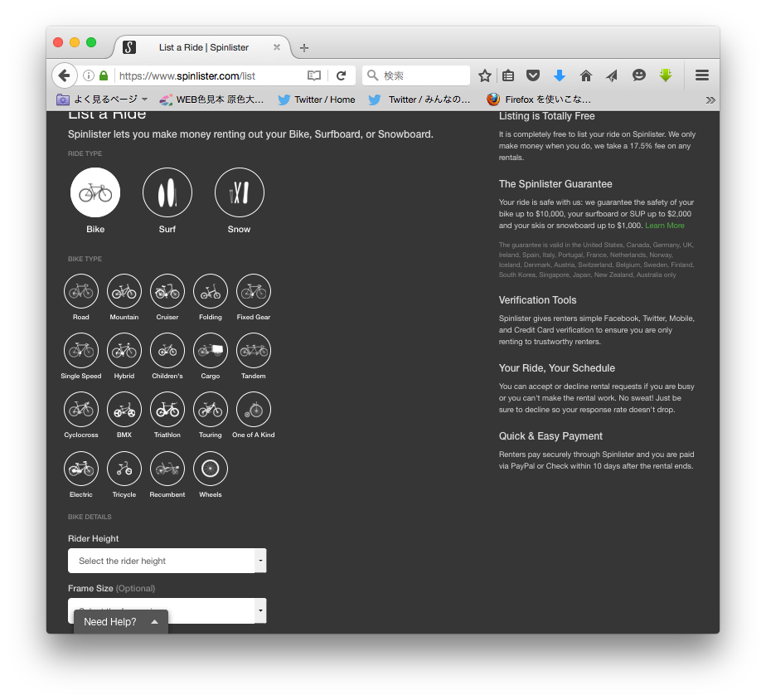Click the green download extension icon

[x=666, y=75]
